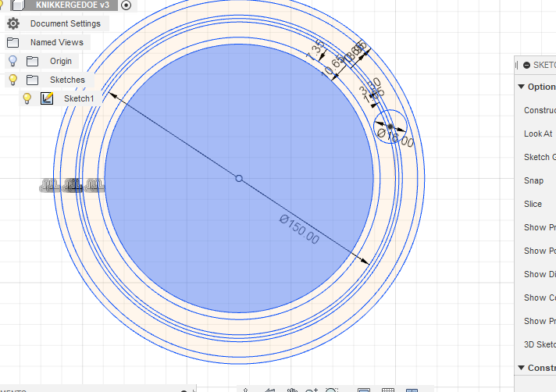This screenshot has height=392, width=556.
Task: Click the Origin folder icon
Action: 32,62
